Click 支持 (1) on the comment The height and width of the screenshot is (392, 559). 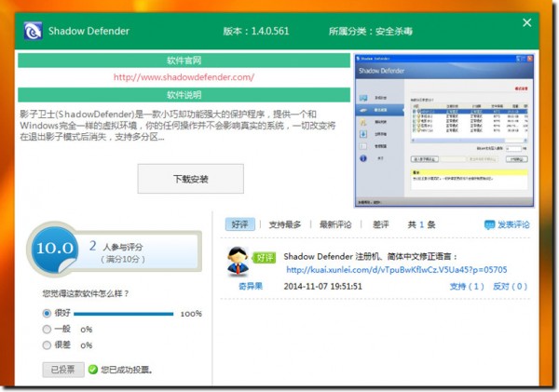click(467, 286)
